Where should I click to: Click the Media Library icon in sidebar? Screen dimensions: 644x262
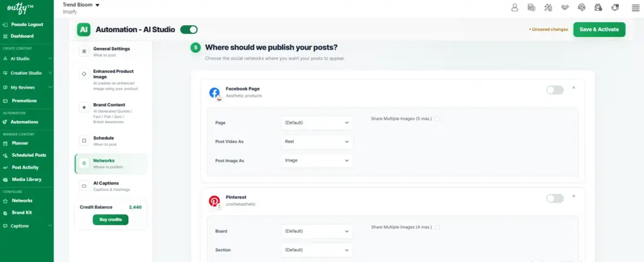[x=5, y=179]
